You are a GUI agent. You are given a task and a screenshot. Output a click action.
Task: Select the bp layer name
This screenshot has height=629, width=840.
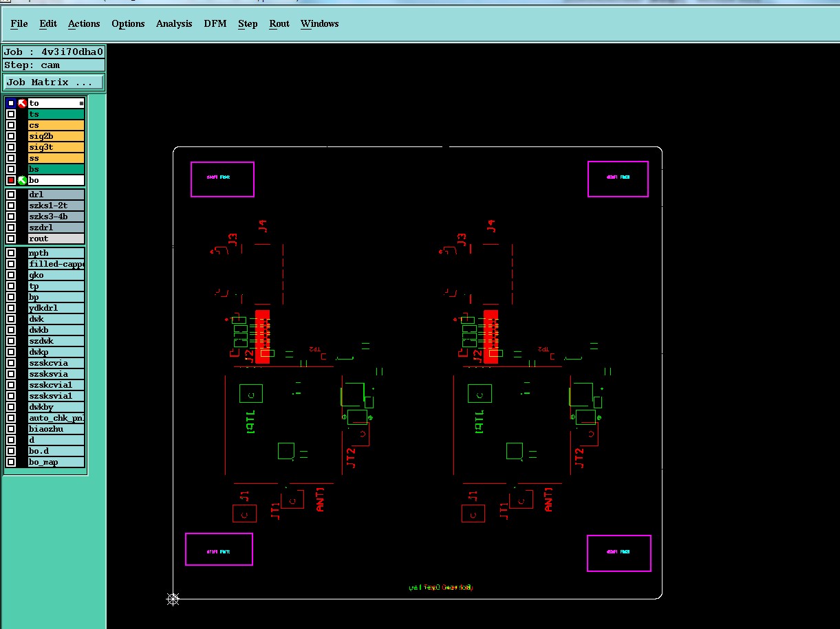56,297
